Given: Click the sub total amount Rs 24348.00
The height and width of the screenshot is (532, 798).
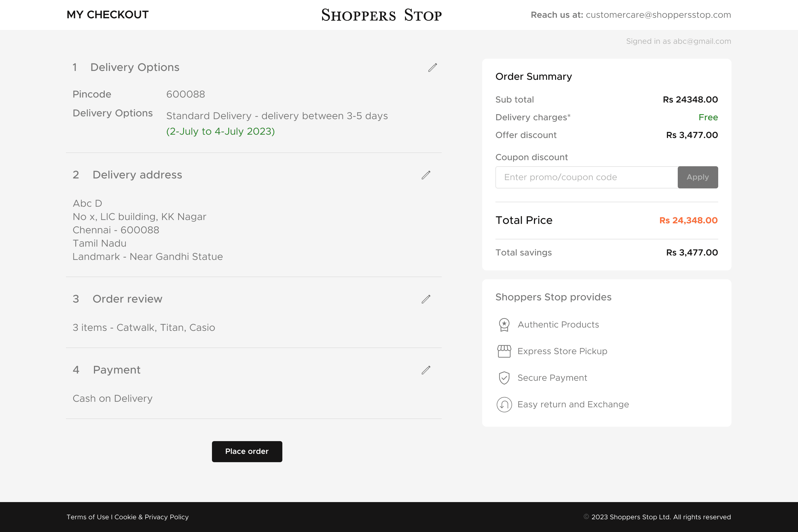Looking at the screenshot, I should tap(690, 100).
